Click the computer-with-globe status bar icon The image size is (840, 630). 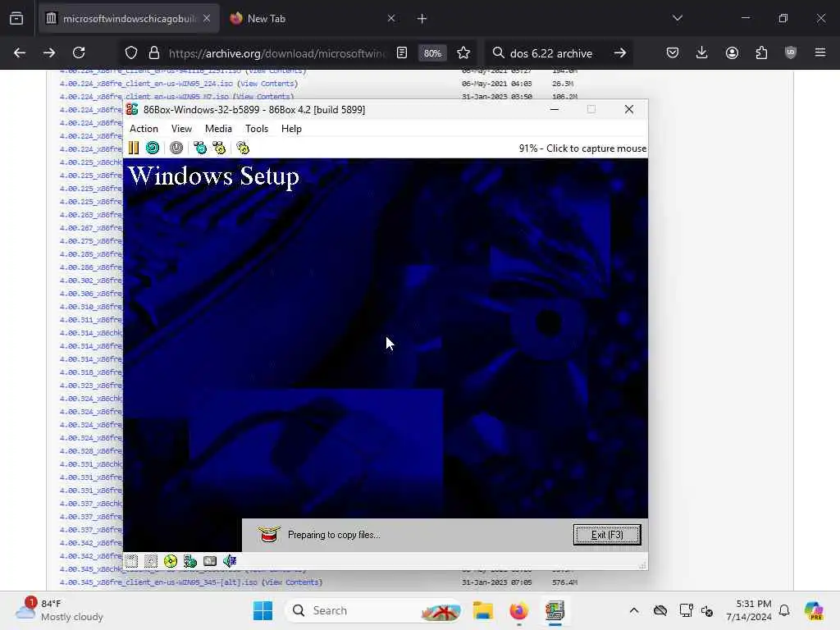click(190, 561)
